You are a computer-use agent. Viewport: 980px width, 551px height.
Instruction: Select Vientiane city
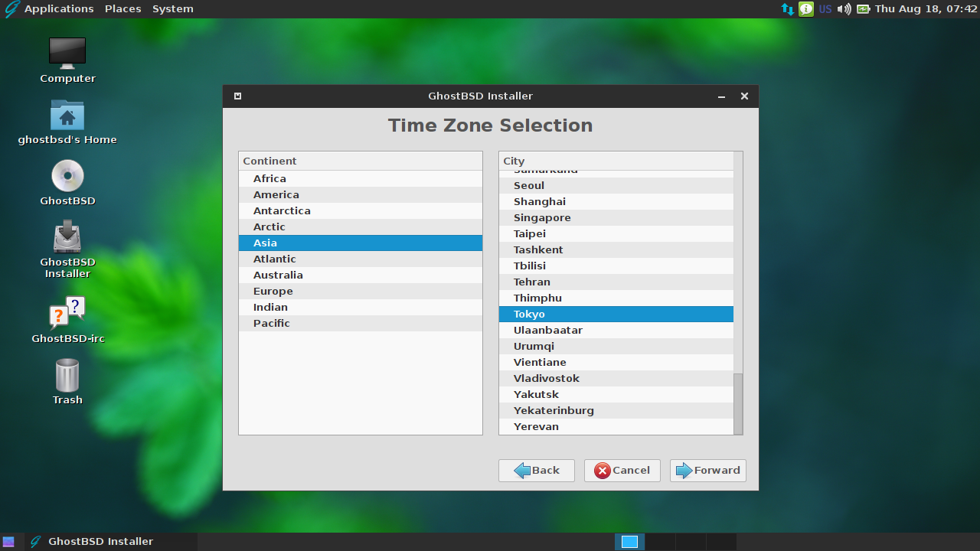tap(616, 362)
